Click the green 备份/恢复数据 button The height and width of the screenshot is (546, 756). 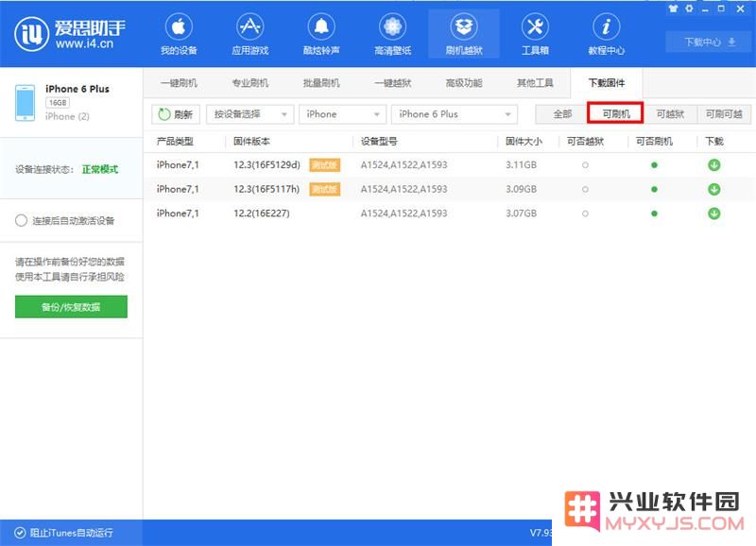tap(72, 306)
